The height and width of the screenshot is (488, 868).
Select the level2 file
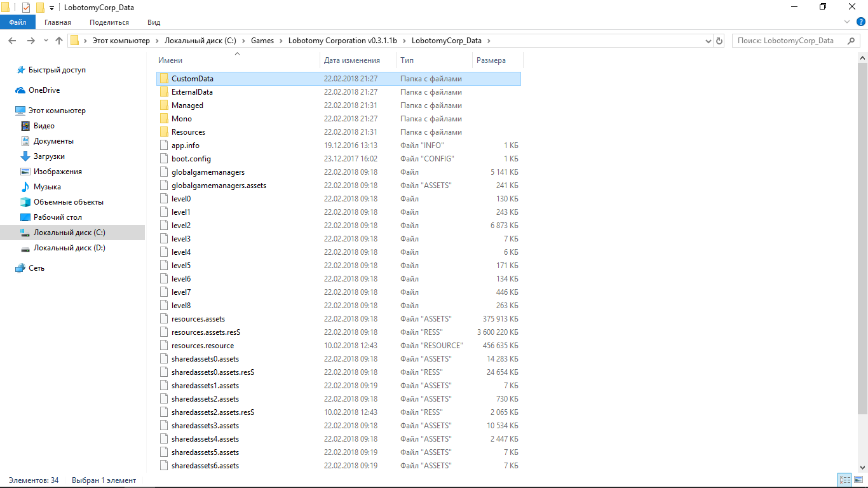(181, 226)
